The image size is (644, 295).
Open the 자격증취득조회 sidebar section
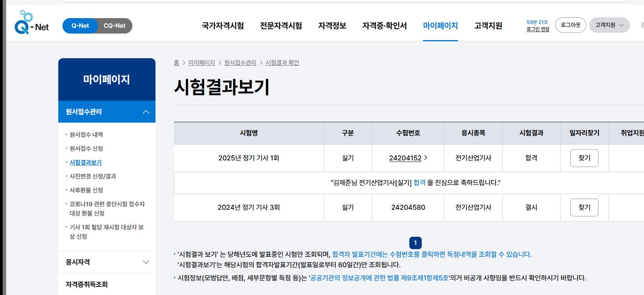pos(107,285)
